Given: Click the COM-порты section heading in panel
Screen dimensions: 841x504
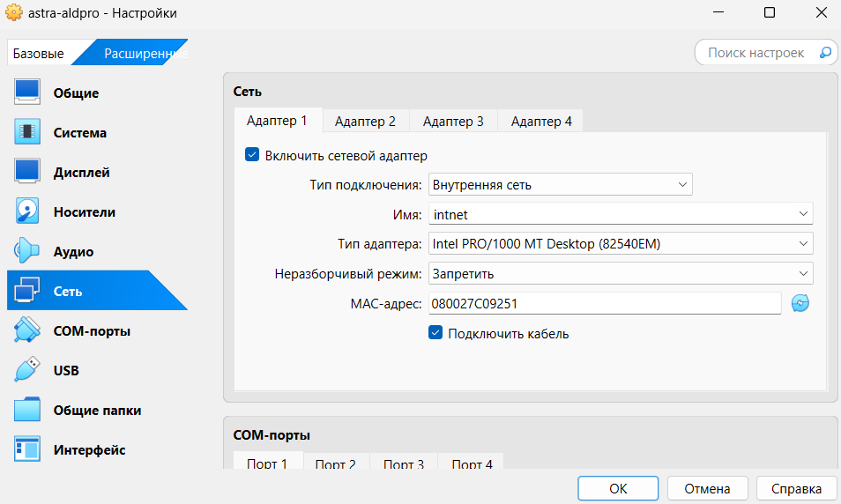Looking at the screenshot, I should click(272, 435).
